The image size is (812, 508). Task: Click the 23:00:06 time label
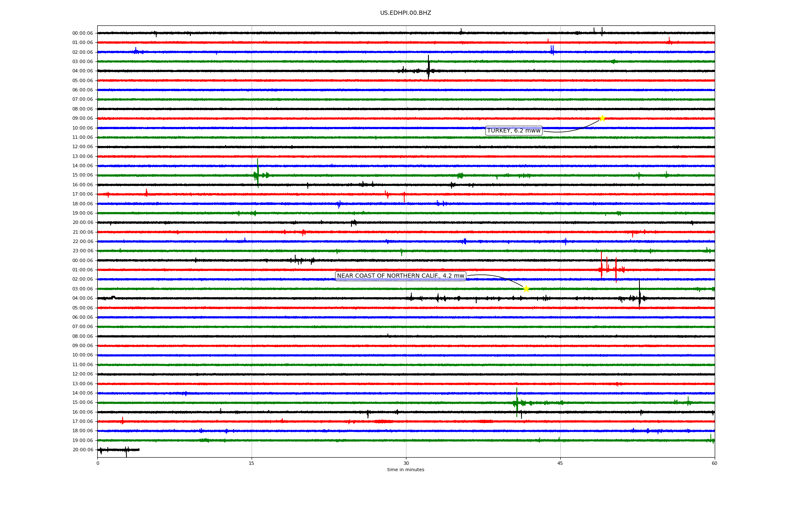(83, 251)
